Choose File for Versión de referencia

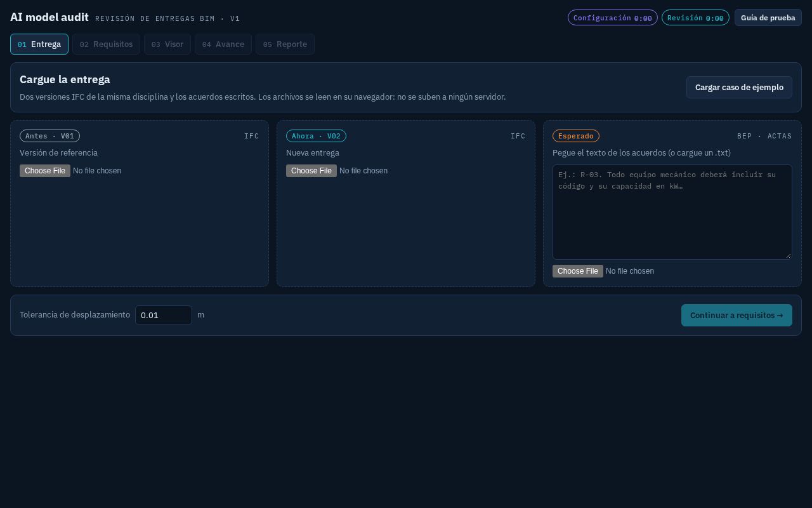click(45, 171)
